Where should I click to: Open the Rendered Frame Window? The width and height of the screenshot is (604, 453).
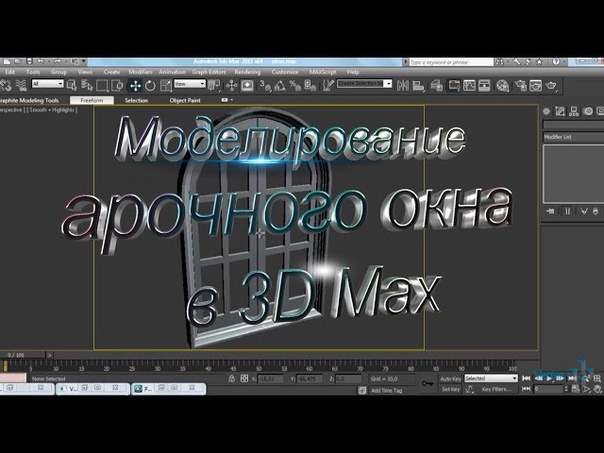[x=536, y=85]
